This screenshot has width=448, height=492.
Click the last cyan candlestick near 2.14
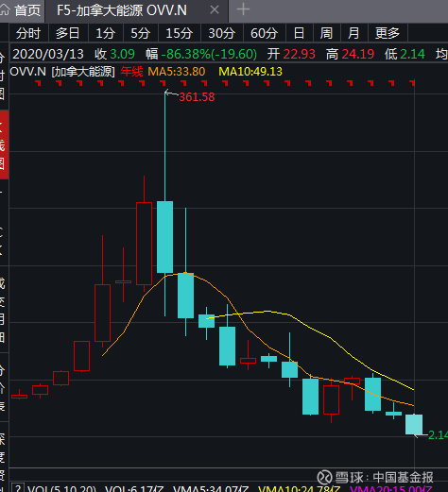(x=414, y=424)
